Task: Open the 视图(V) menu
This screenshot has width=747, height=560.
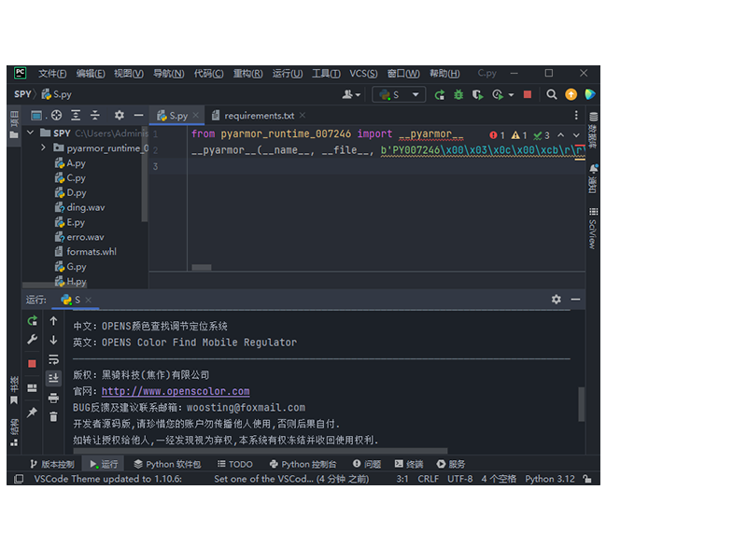Action: tap(129, 74)
